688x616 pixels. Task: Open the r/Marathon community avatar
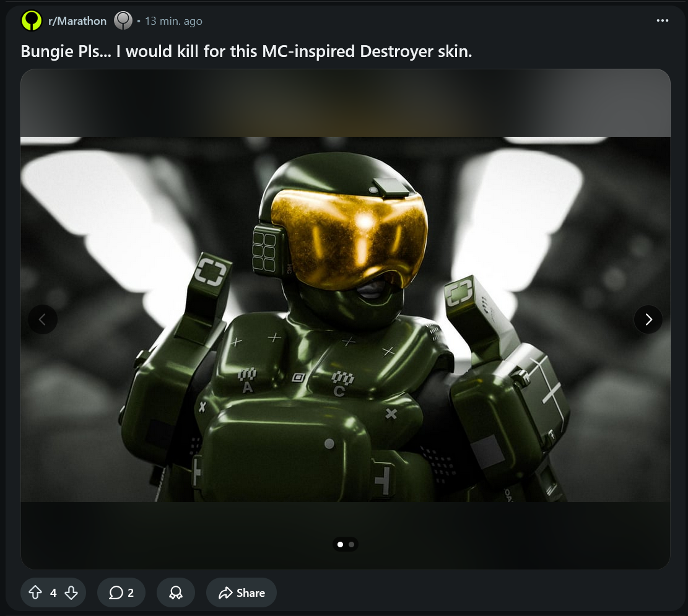click(32, 20)
